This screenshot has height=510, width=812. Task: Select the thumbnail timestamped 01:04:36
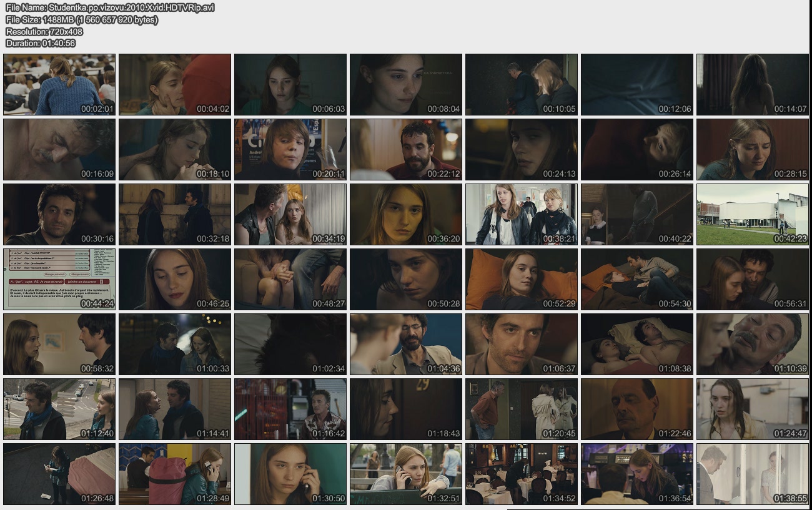click(x=406, y=344)
